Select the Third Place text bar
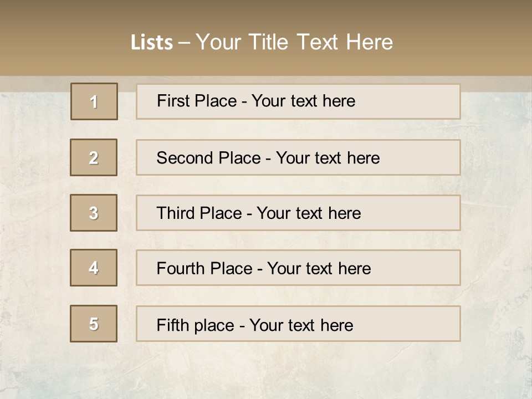This screenshot has width=532, height=399. (298, 213)
